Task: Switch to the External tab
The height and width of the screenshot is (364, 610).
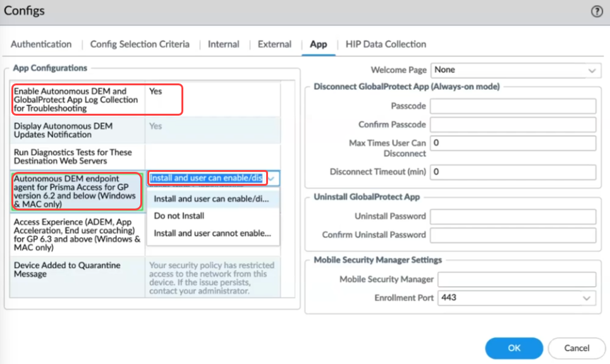Action: click(x=274, y=44)
